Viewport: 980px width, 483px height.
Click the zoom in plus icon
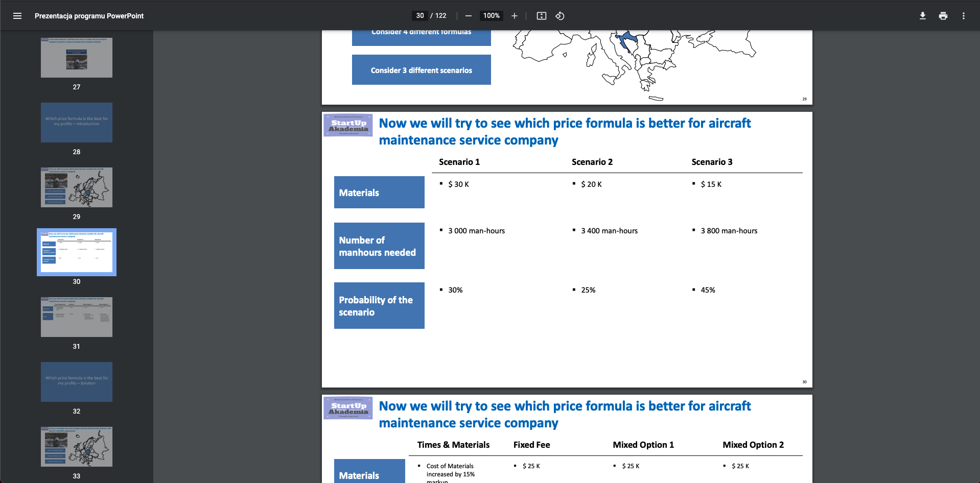[515, 16]
